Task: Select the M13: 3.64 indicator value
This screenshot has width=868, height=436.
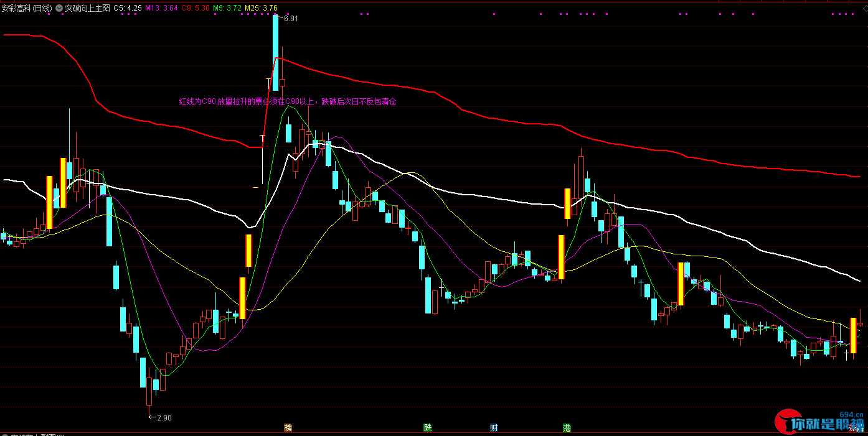Action: 162,8
